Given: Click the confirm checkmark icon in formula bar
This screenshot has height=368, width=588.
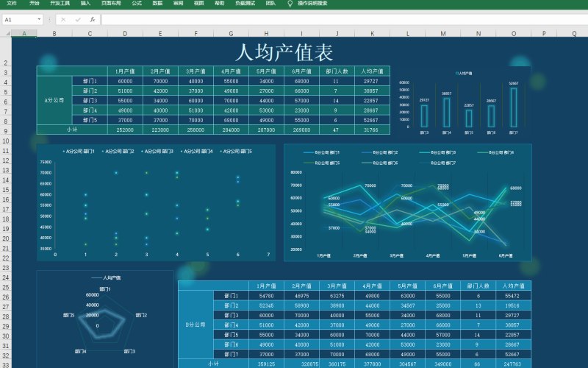Looking at the screenshot, I should point(78,20).
